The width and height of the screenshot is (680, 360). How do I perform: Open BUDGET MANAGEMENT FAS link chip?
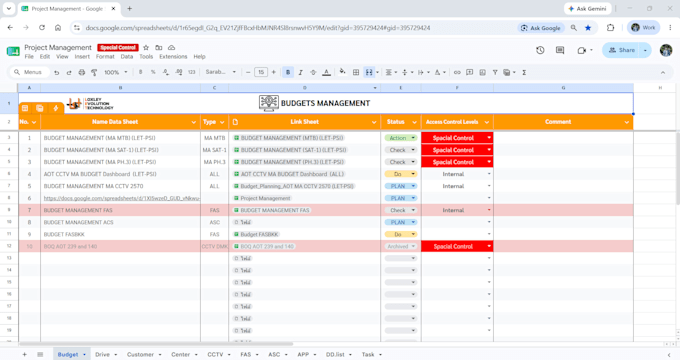271,210
